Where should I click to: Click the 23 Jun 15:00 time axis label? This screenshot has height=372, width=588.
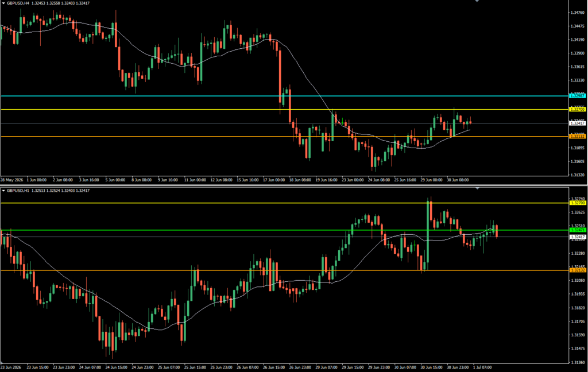point(37,367)
